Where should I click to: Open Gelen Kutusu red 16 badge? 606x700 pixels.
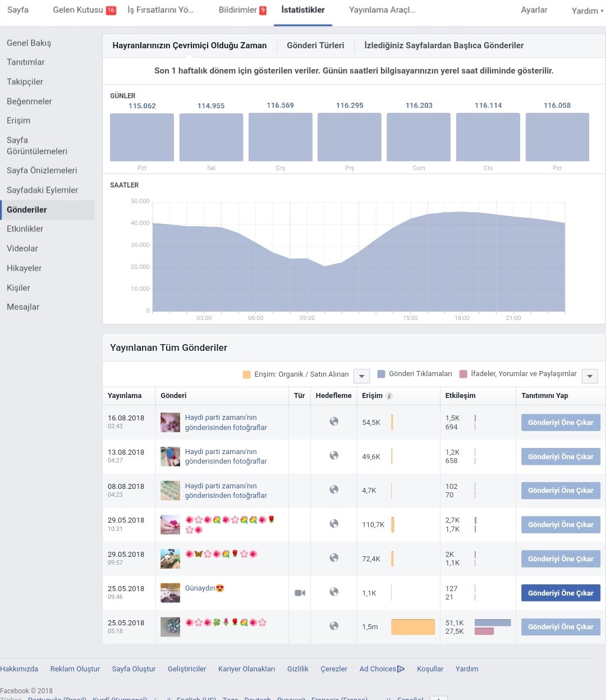111,10
